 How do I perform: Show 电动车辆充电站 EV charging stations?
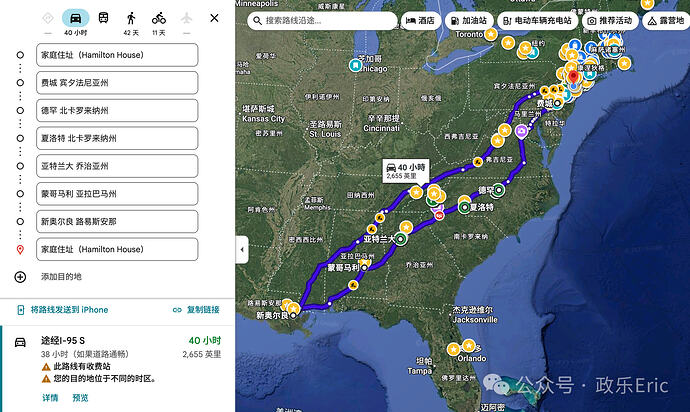tap(536, 20)
